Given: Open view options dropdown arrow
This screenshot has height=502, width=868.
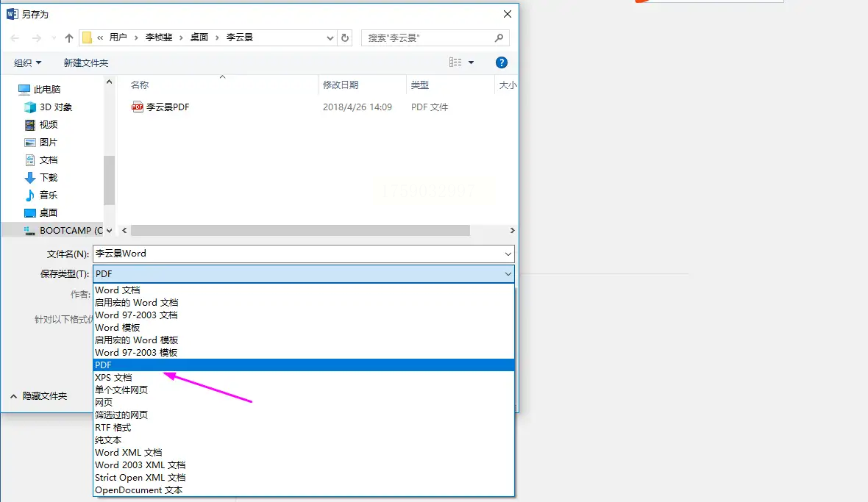Looking at the screenshot, I should [x=471, y=62].
